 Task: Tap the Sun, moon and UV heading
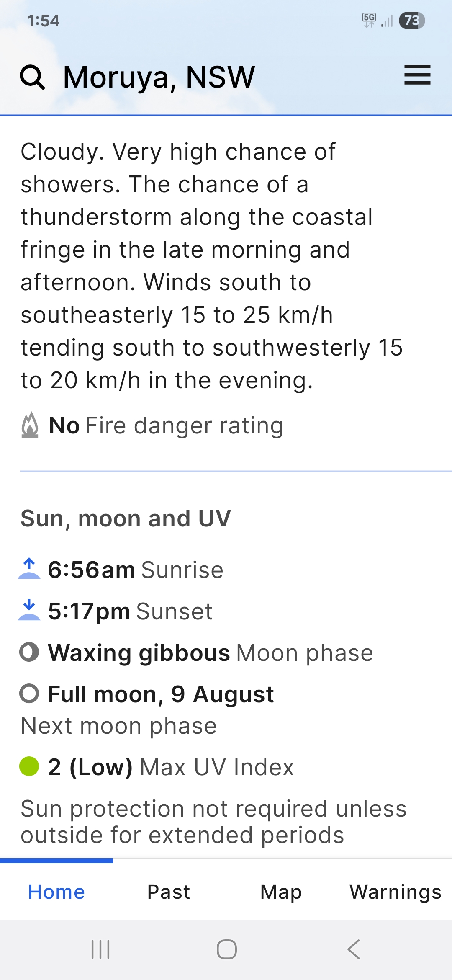pos(126,518)
